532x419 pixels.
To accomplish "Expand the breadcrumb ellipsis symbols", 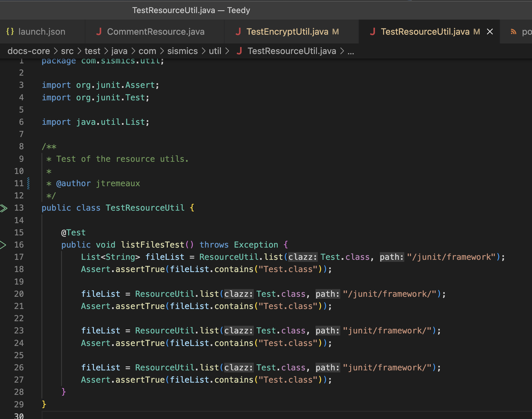I will point(351,52).
